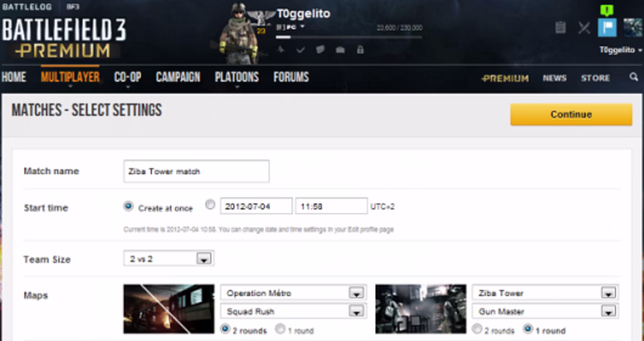This screenshot has width=644, height=341.
Task: Click the jet icon under the XP bar
Action: coord(281,50)
